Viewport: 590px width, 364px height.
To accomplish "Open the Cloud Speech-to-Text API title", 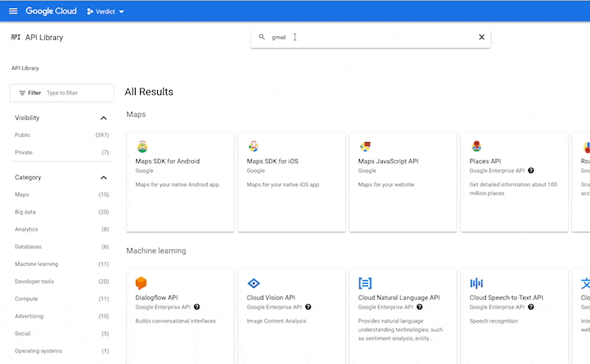I will 506,298.
